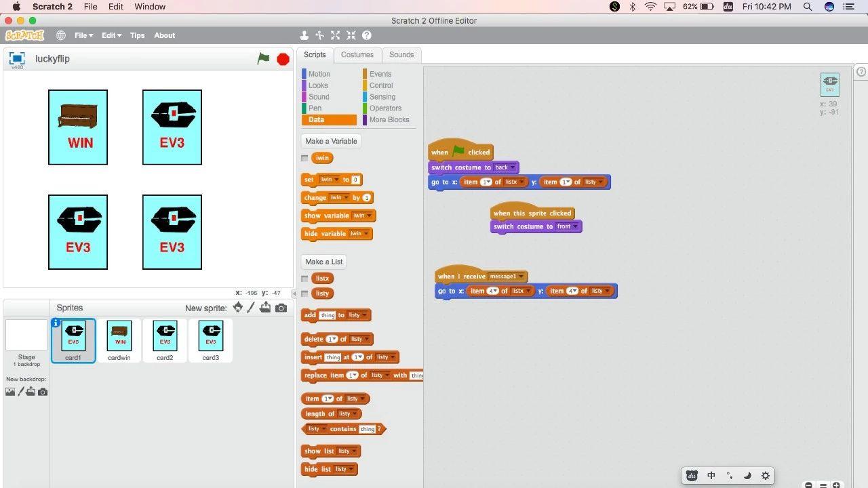This screenshot has height=488, width=868.
Task: Zoom in the scripts area
Action: 836,485
